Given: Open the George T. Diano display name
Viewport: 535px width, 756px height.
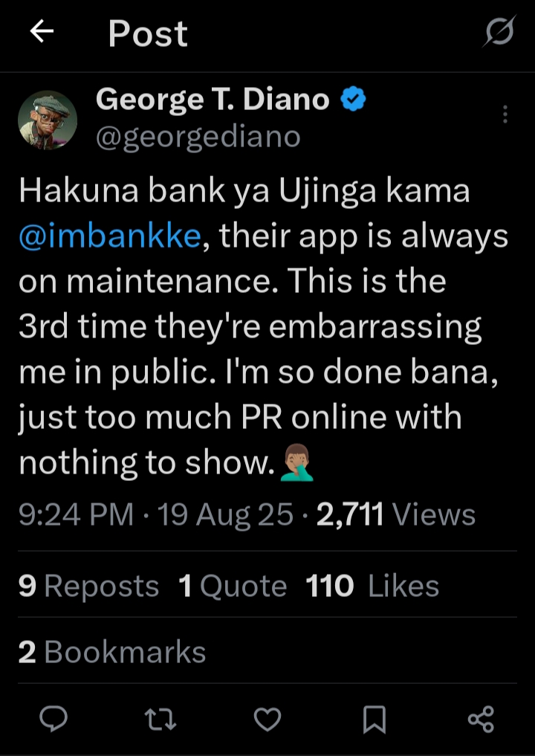Looking at the screenshot, I should pos(213,100).
